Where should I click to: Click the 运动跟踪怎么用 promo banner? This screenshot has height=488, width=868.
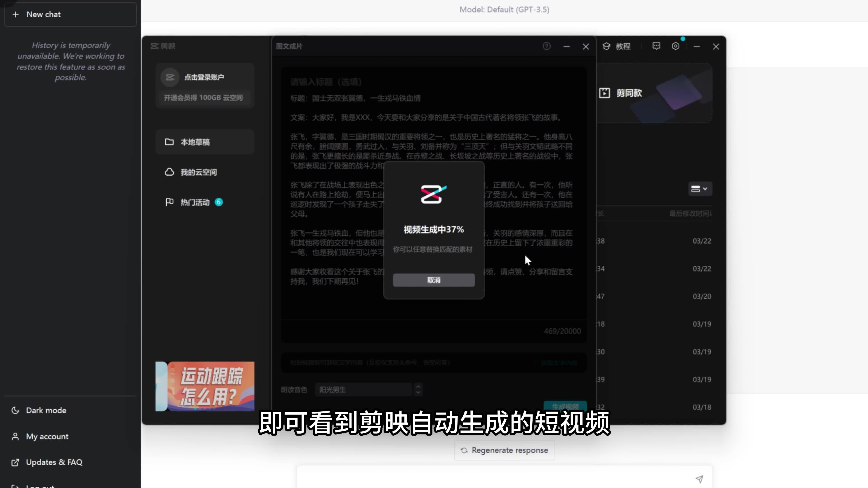(205, 386)
